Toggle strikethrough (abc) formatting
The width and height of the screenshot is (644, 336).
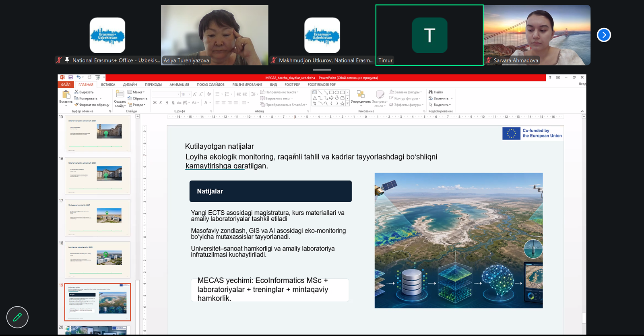tap(179, 103)
